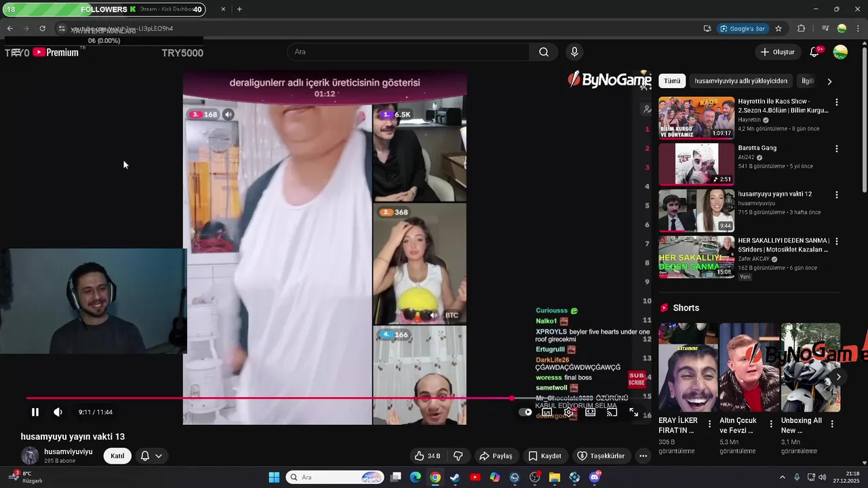Viewport: 868px width, 488px height.
Task: Toggle autoplay switch in player
Action: click(526, 412)
